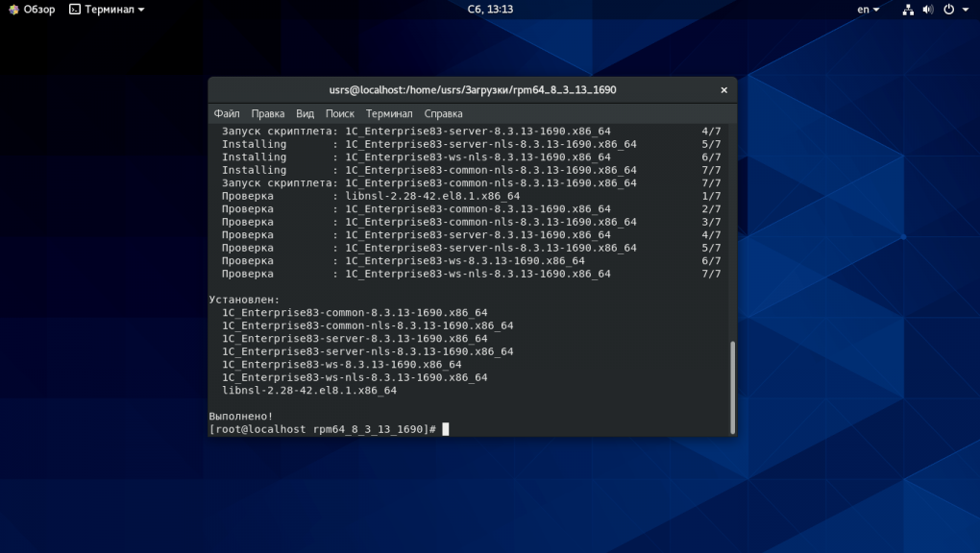Click the power icon in top bar

[x=948, y=10]
